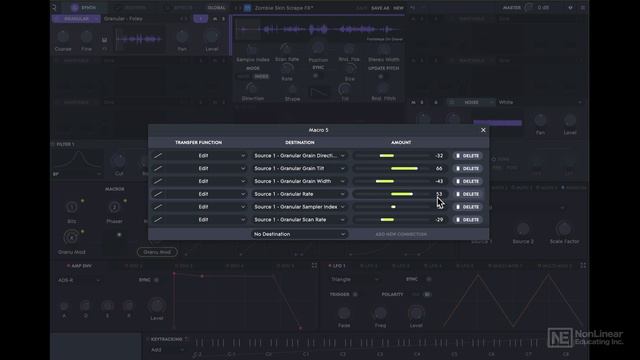Image resolution: width=640 pixels, height=360 pixels.
Task: Click the transfer curve icon for Sampler Index row
Action: click(158, 207)
